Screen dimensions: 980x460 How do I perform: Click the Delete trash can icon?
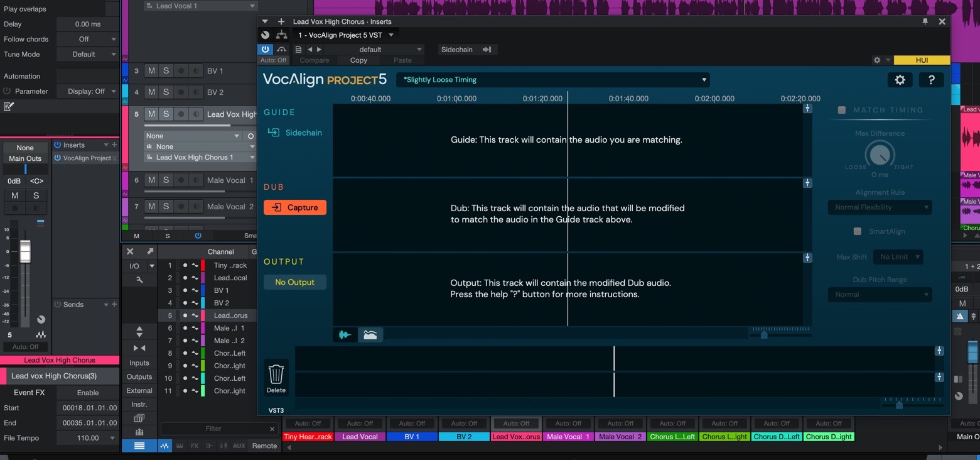click(x=276, y=375)
